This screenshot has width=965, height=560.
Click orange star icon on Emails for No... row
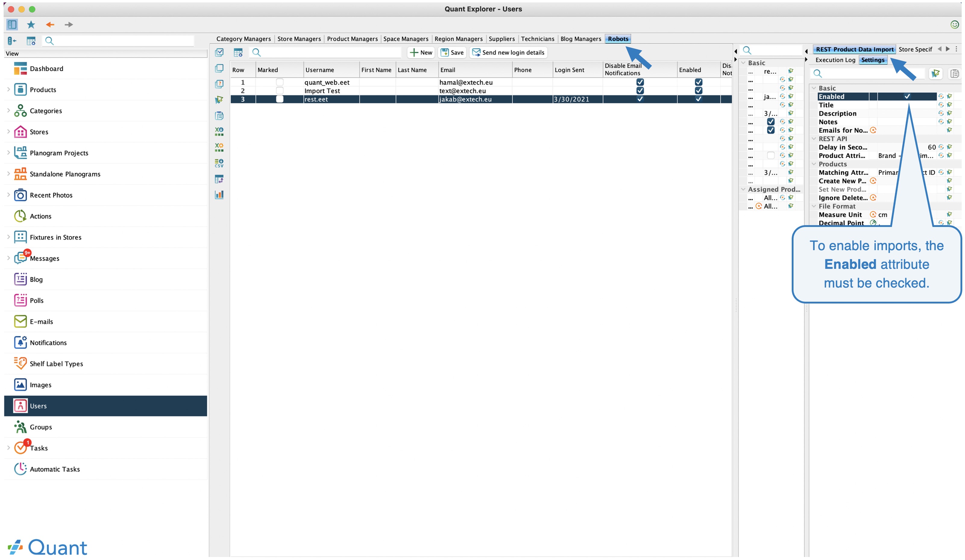873,130
